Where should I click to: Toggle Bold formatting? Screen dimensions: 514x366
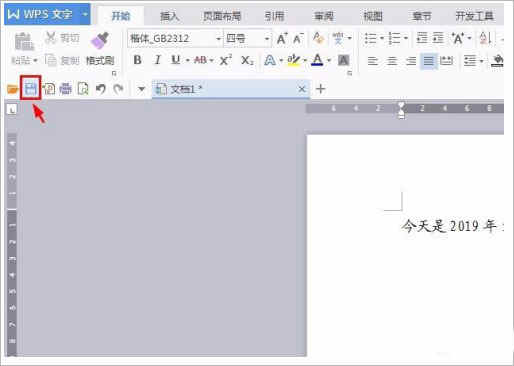pyautogui.click(x=137, y=60)
